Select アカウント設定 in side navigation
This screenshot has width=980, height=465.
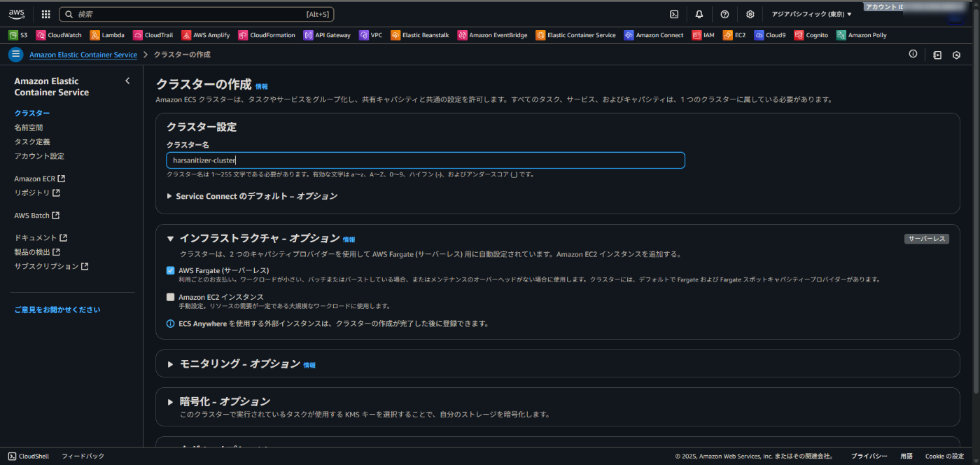point(39,156)
